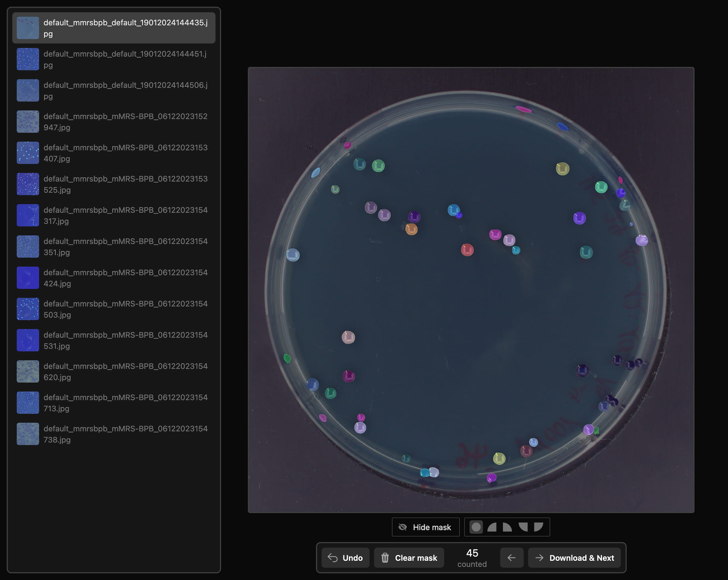Click the crossed-out eye icon on Hide mask
Image resolution: width=728 pixels, height=580 pixels.
coord(403,527)
